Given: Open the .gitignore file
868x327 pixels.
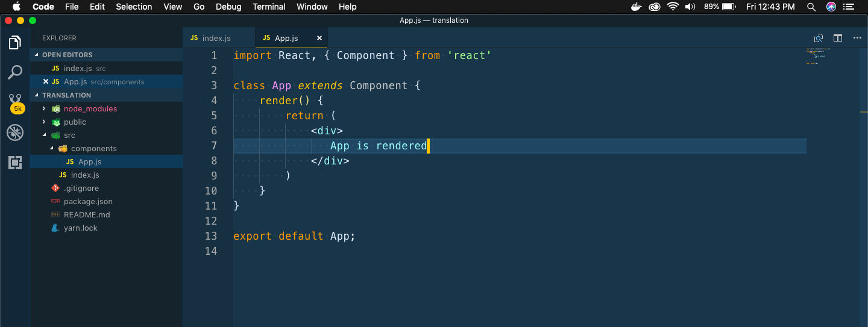Looking at the screenshot, I should pos(106,188).
